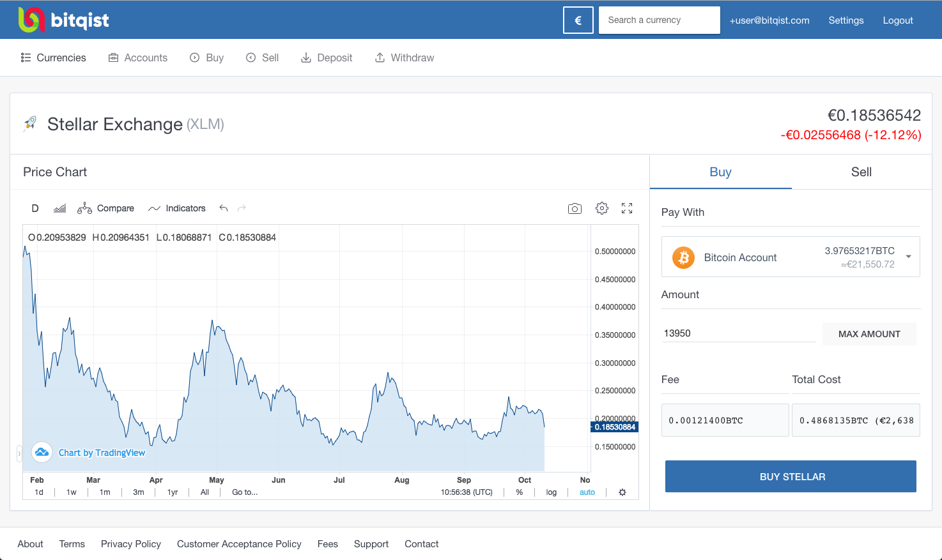Click the €0.18536542 price text
The width and height of the screenshot is (942, 560).
[874, 115]
